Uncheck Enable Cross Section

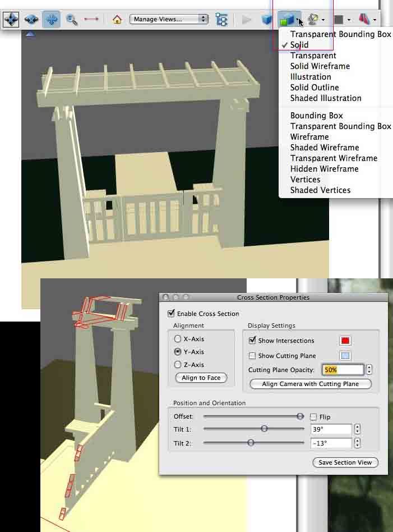[x=171, y=313]
